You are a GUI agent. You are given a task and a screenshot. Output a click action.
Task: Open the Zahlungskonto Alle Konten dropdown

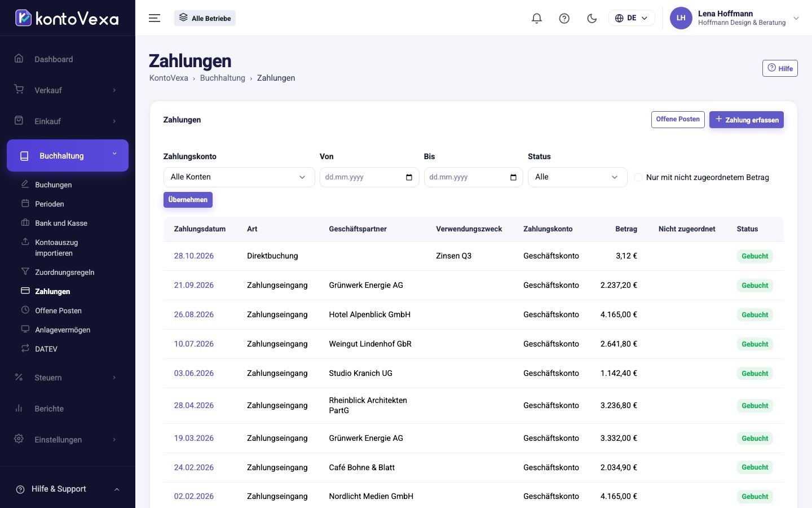(239, 177)
